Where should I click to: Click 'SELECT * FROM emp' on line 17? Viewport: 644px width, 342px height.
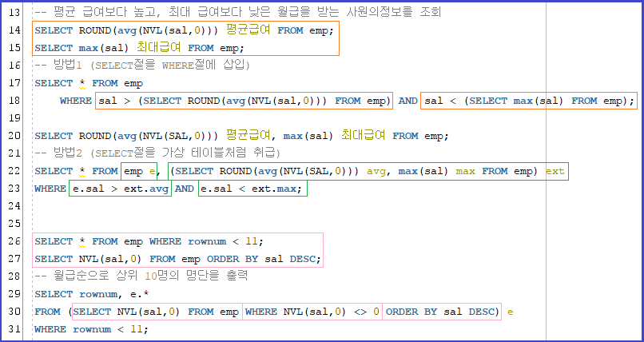tap(89, 83)
